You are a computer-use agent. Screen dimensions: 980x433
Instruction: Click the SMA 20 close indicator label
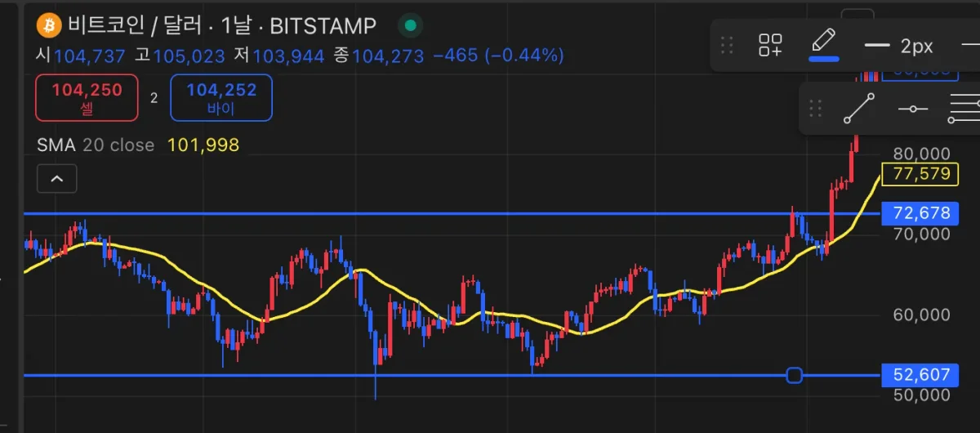click(96, 145)
